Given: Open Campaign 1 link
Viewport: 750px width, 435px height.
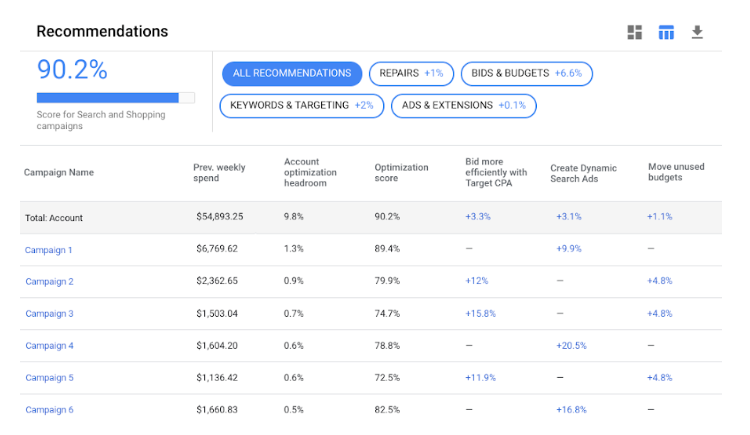Looking at the screenshot, I should (x=49, y=249).
